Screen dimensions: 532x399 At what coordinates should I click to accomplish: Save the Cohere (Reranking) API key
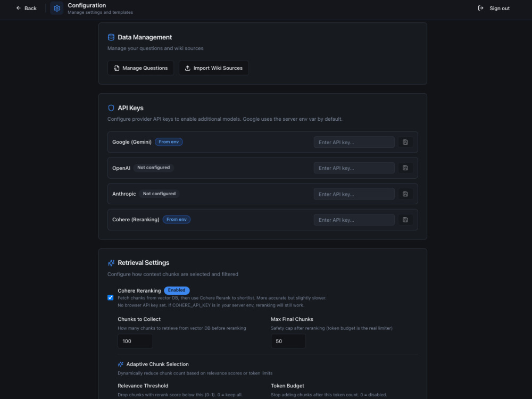coord(405,220)
